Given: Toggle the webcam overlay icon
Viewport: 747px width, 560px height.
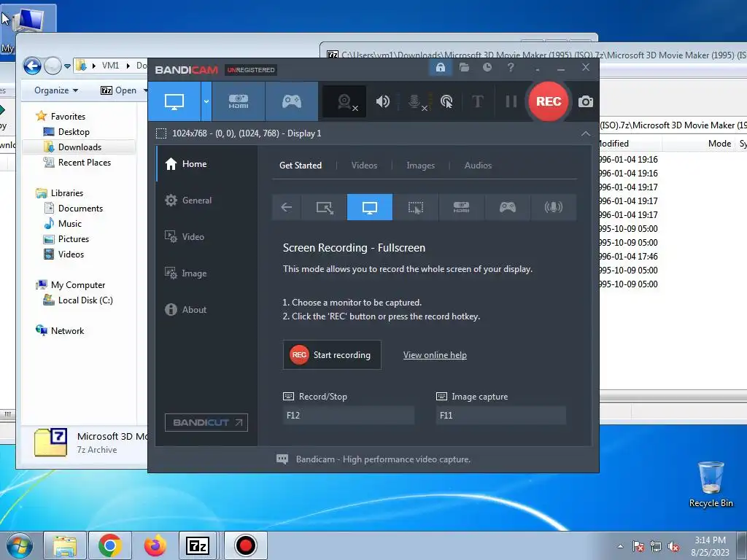Looking at the screenshot, I should point(345,101).
